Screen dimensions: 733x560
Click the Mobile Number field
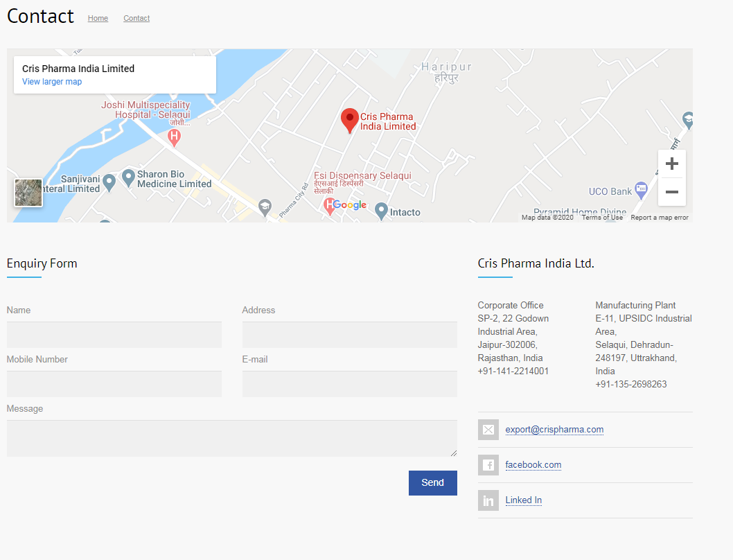tap(114, 384)
